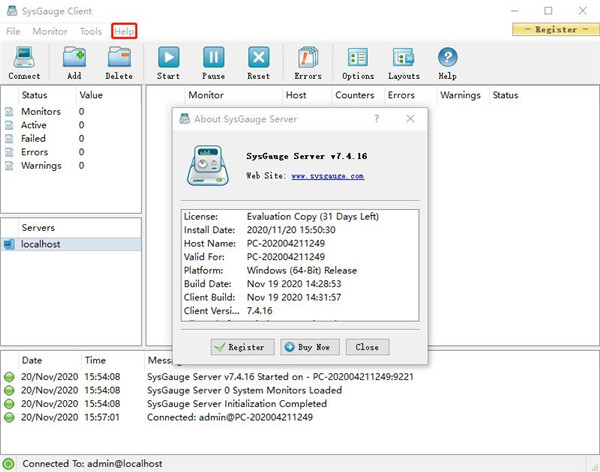
Task: Click the yellow Register banner at top right
Action: pyautogui.click(x=552, y=30)
